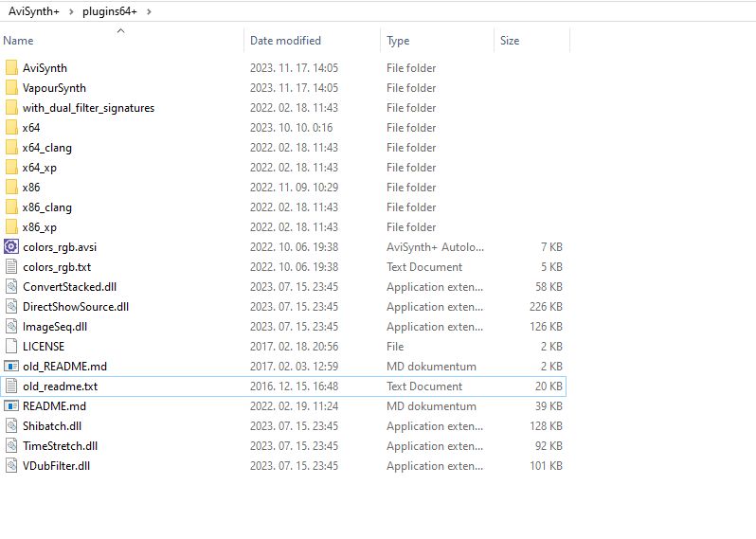Click the x64_clang folder icon
756x539 pixels.
[11, 148]
